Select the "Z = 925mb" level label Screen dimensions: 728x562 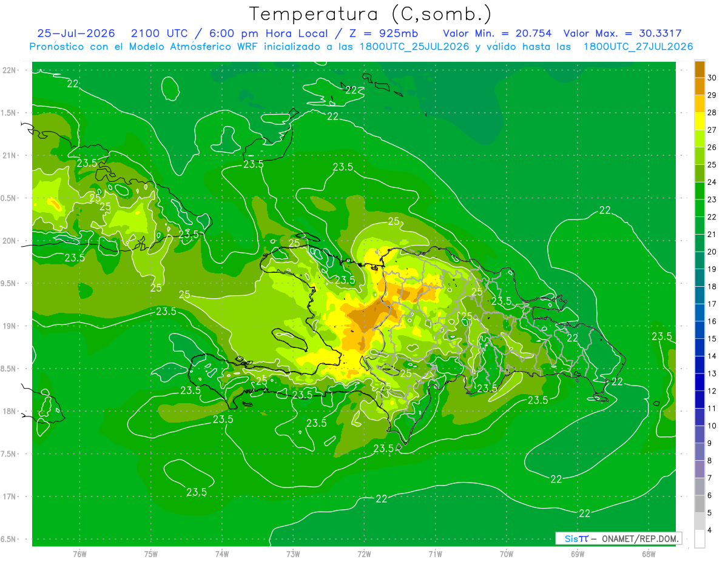pos(385,33)
